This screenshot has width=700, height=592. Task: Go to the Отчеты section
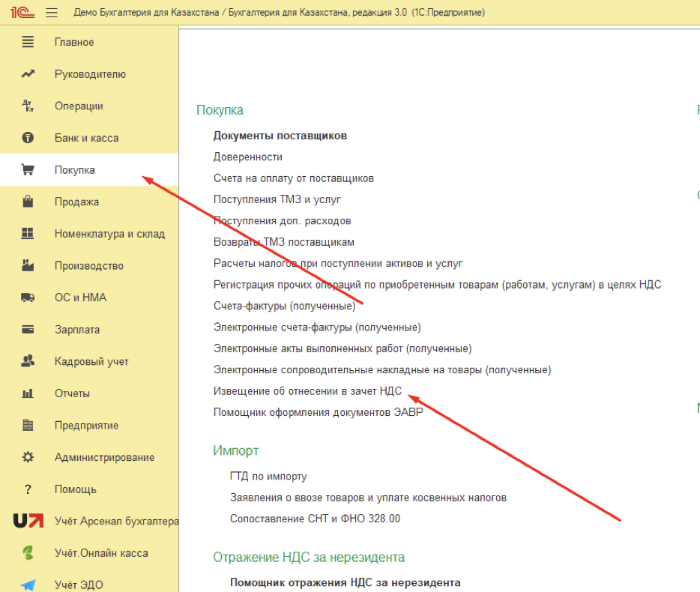[72, 393]
